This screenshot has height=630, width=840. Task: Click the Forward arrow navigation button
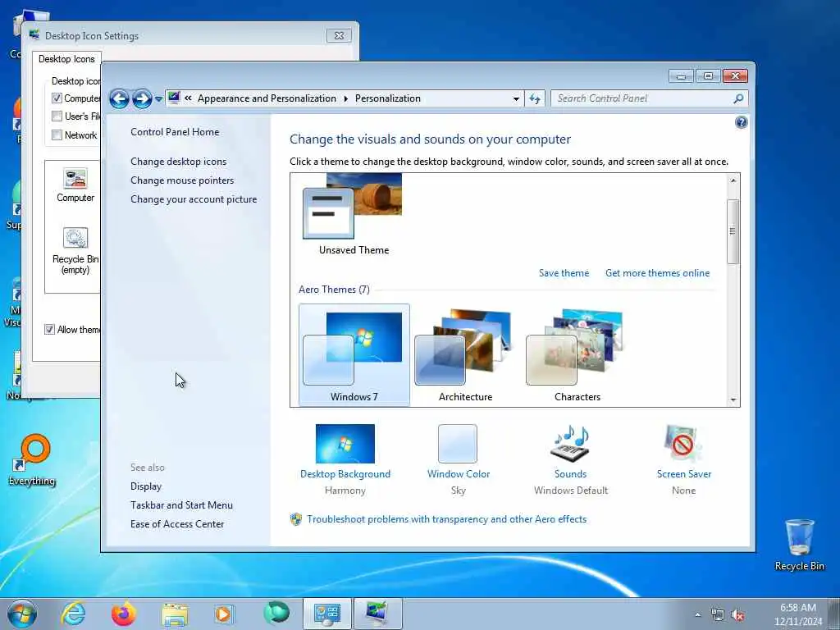[142, 99]
